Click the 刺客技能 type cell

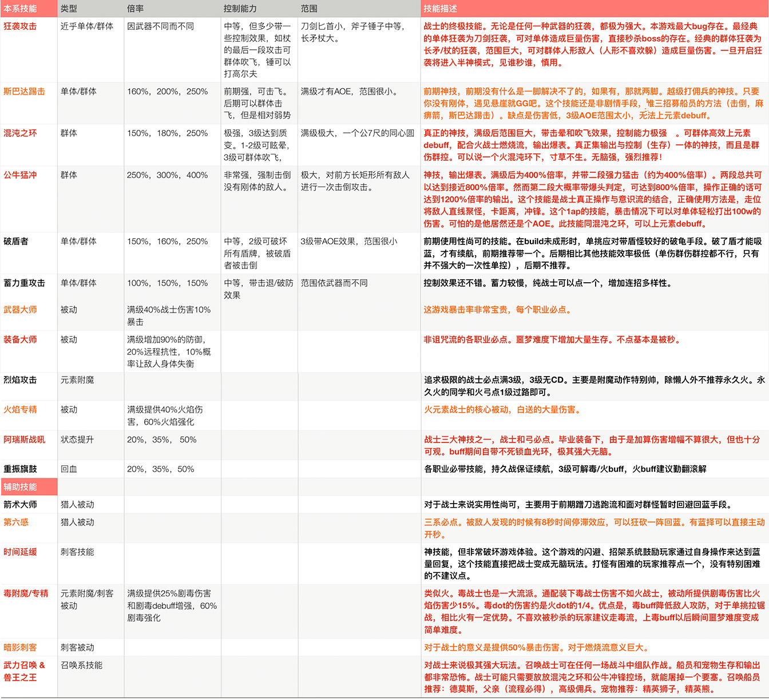(x=90, y=564)
